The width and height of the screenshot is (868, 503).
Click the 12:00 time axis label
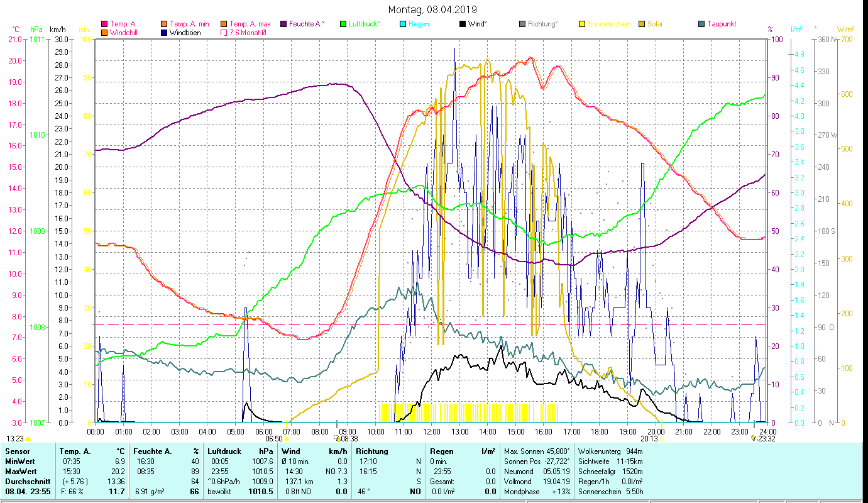432,431
